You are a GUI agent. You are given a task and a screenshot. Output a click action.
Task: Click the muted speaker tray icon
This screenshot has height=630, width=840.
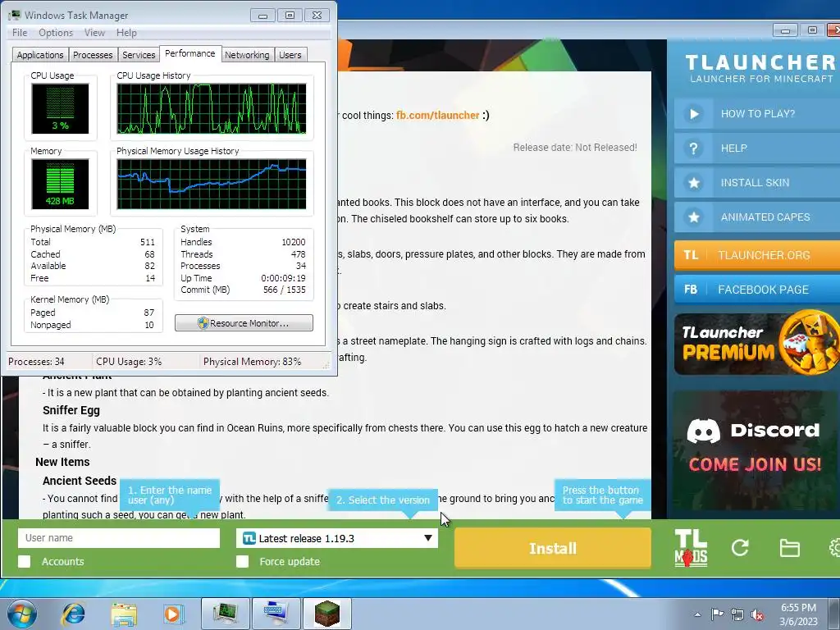pos(757,614)
